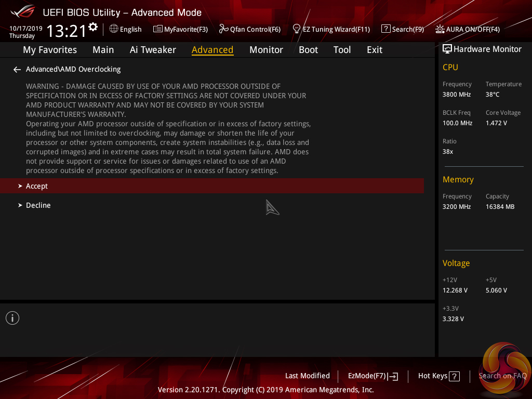This screenshot has height=399, width=532.
Task: Click memory frequency value 3200 MHz
Action: click(457, 207)
